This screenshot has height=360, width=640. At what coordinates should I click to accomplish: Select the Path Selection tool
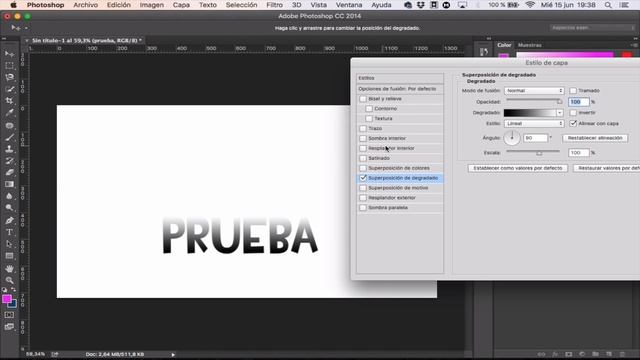coord(9,244)
